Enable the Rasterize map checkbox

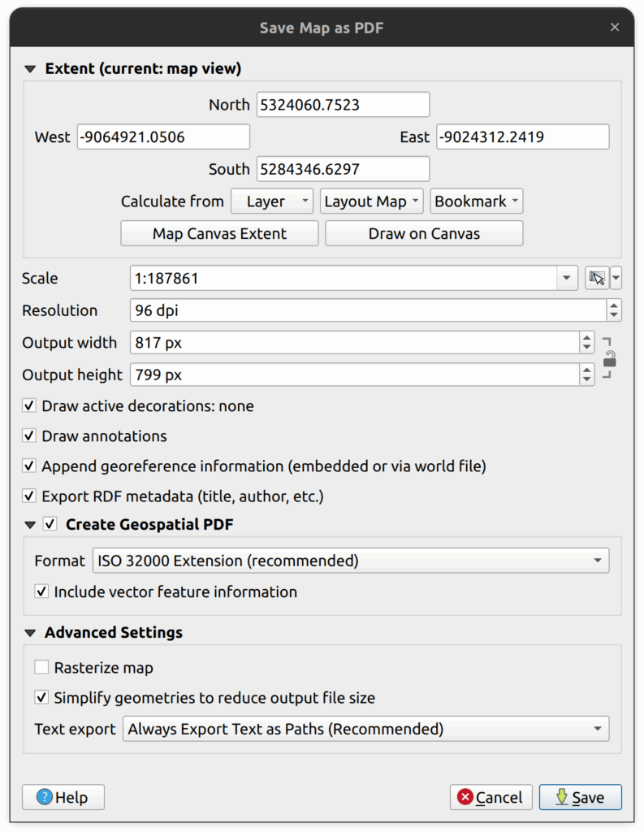click(41, 668)
